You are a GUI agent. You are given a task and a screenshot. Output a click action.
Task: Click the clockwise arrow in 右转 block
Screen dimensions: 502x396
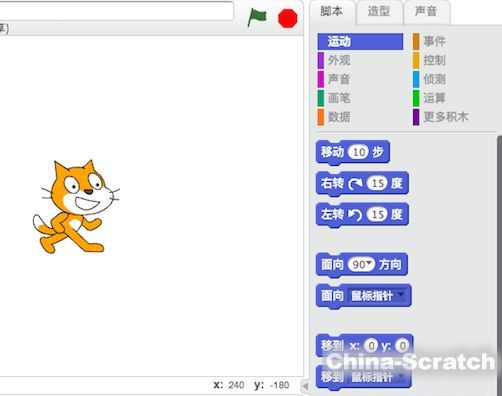point(355,183)
